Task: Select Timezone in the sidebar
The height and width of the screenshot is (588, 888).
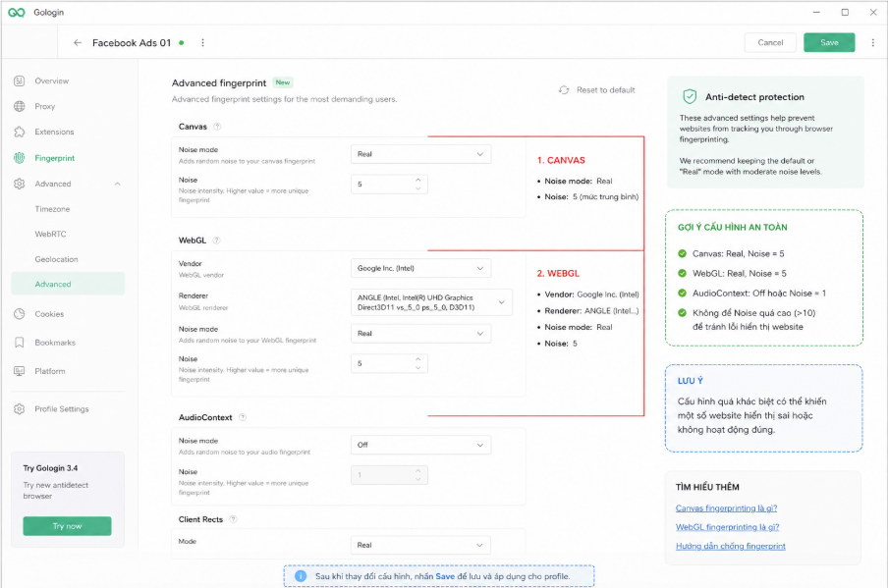Action: [x=52, y=209]
